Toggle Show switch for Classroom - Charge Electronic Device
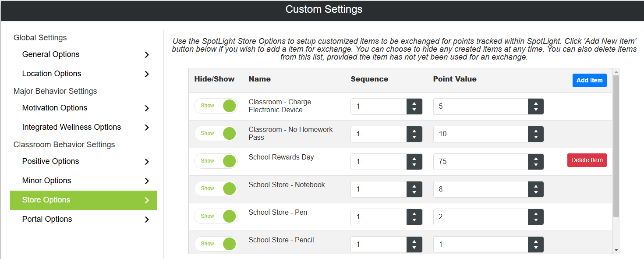This screenshot has height=259, width=644. click(x=216, y=106)
